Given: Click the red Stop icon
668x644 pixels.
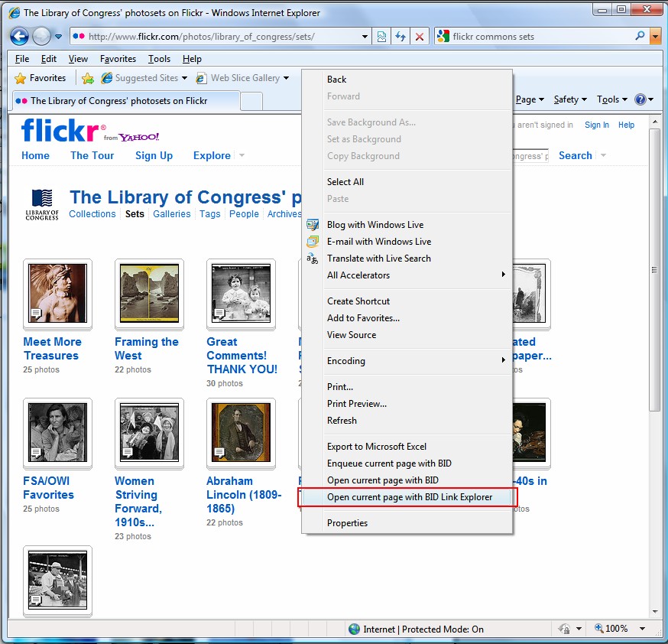Looking at the screenshot, I should point(420,37).
